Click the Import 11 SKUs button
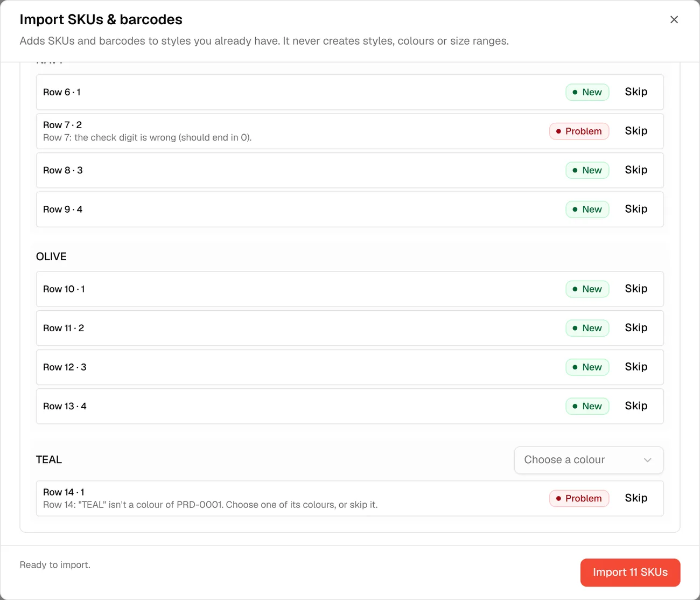 tap(630, 573)
